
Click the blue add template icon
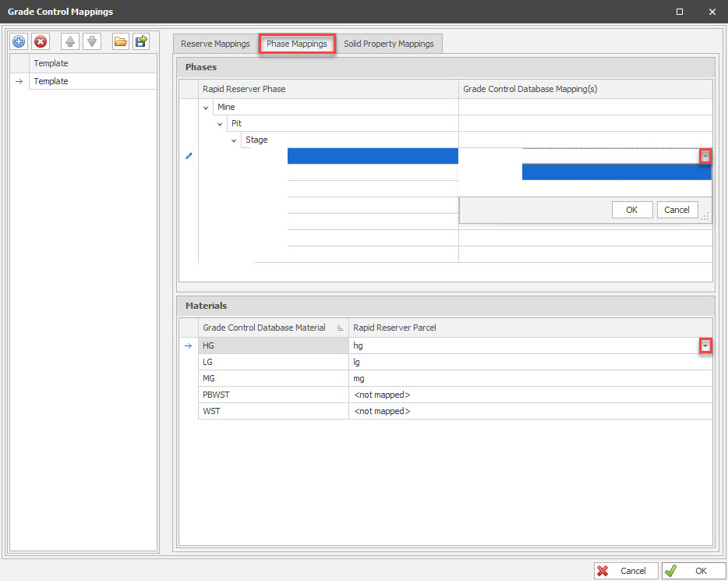click(19, 42)
